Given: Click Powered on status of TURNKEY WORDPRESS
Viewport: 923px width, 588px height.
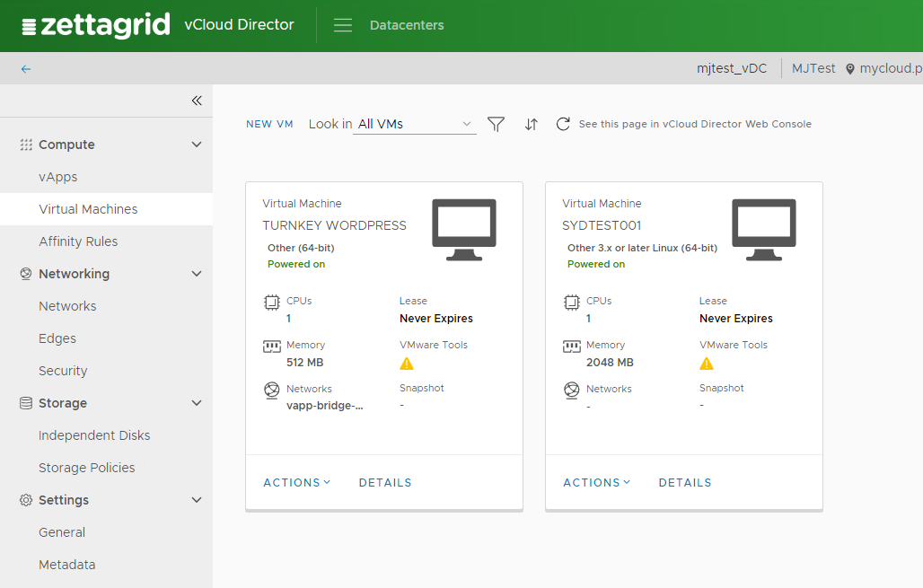Looking at the screenshot, I should click(296, 264).
